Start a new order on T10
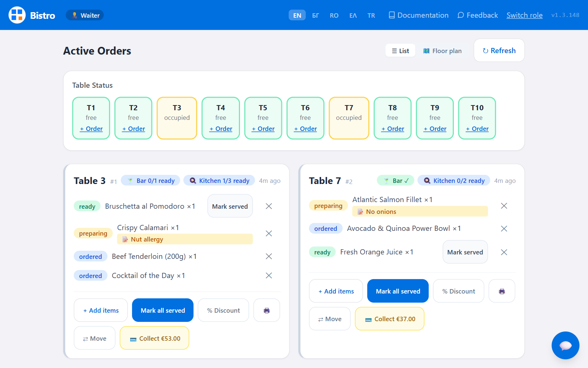588x368 pixels. [477, 129]
